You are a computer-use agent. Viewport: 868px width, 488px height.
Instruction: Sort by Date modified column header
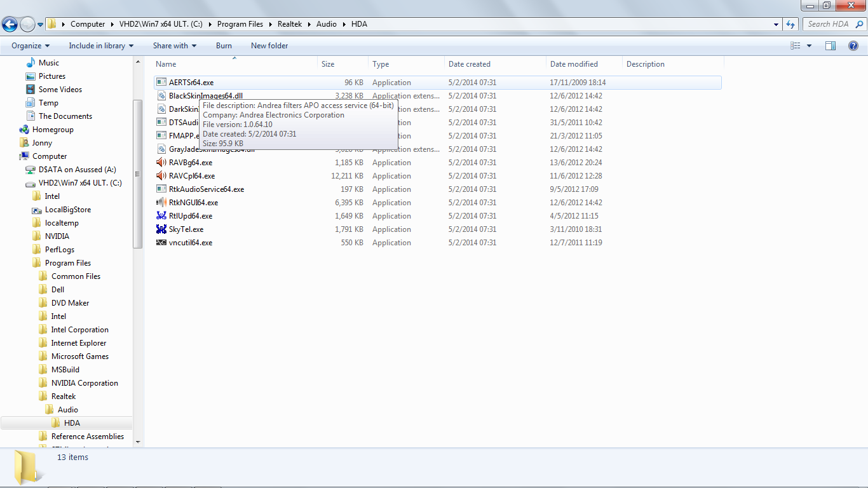pos(585,64)
